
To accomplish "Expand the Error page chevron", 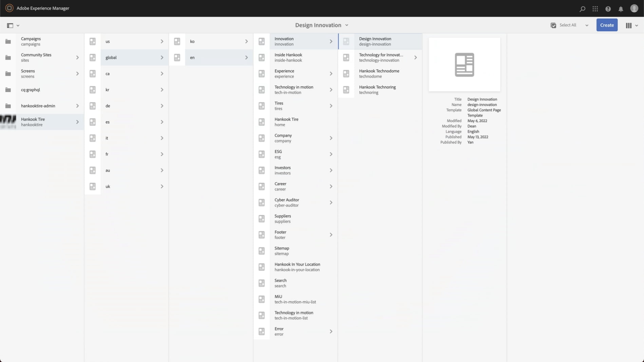I will click(331, 331).
